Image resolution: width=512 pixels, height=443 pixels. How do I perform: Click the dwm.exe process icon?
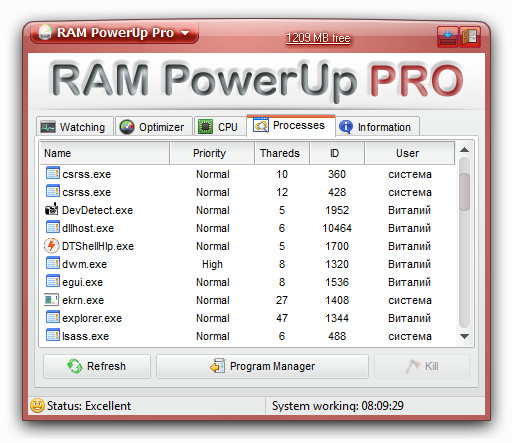point(52,263)
